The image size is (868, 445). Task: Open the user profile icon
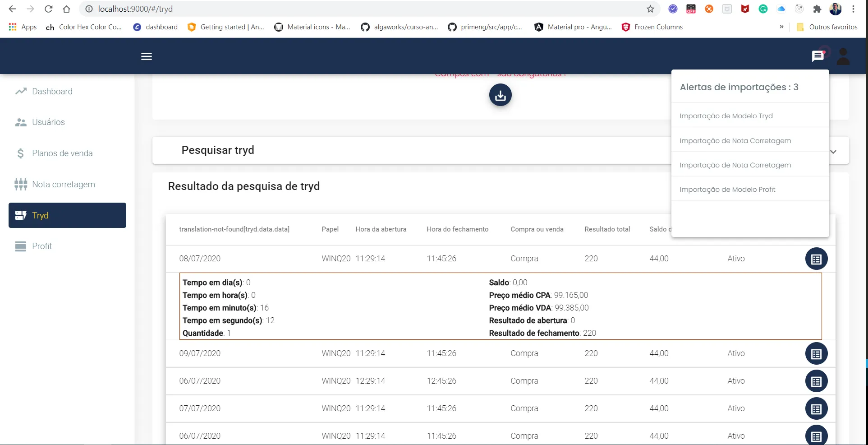(x=843, y=56)
